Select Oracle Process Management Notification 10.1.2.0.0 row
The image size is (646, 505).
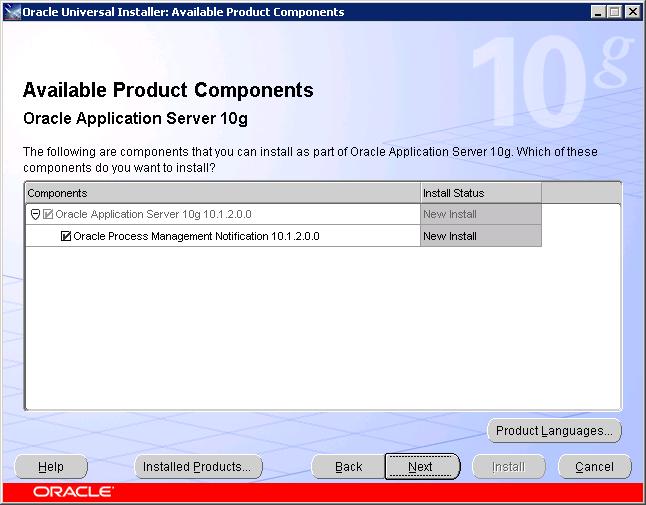tap(222, 236)
